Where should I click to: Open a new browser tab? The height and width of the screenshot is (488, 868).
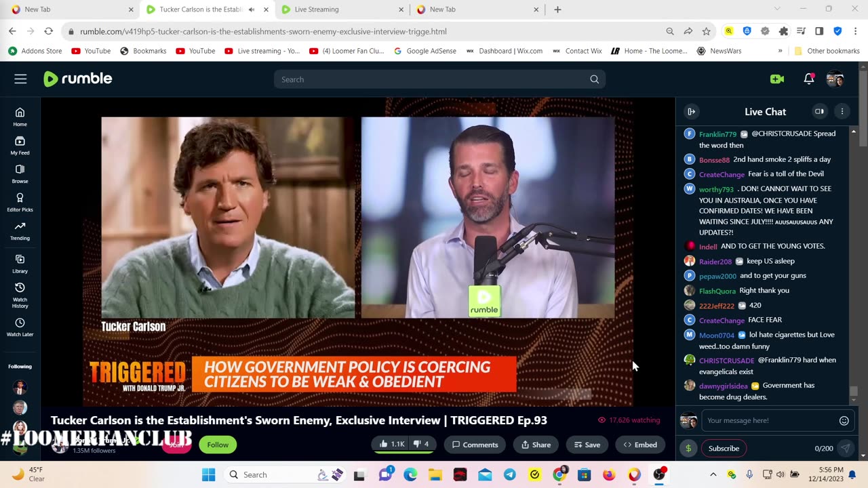click(557, 9)
